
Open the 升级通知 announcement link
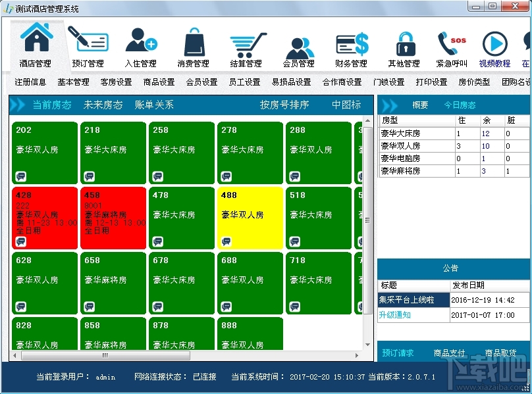394,315
